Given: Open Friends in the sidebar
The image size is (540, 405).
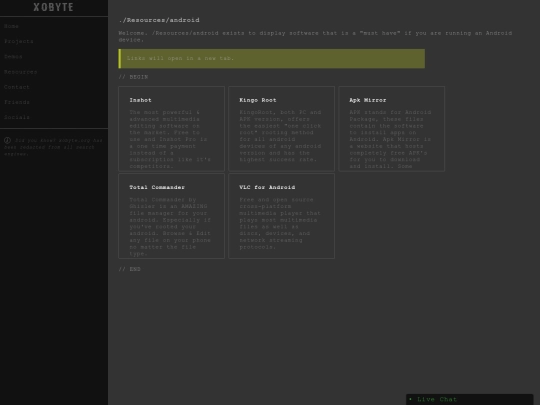Looking at the screenshot, I should point(17,102).
